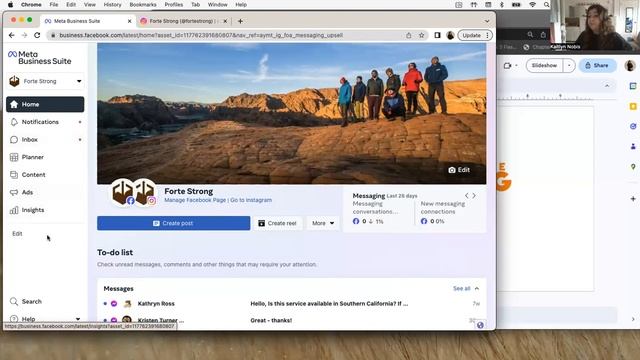The width and height of the screenshot is (640, 360).
Task: Open the Content section
Action: point(33,175)
